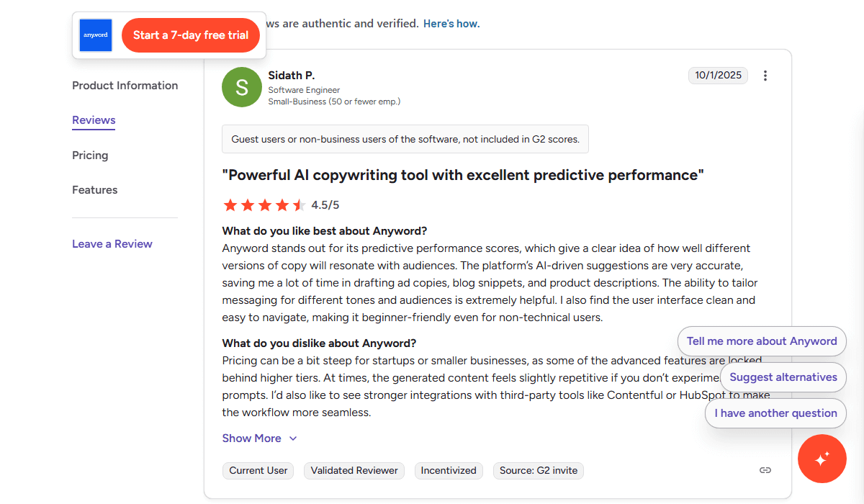
Task: Click the Tell me more about Anyword chip
Action: [762, 341]
